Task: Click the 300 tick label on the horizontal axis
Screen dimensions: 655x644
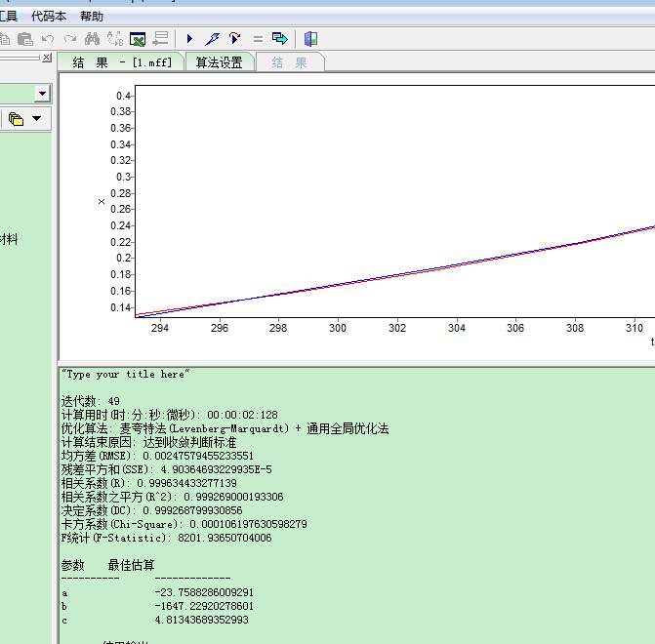Action: click(338, 328)
